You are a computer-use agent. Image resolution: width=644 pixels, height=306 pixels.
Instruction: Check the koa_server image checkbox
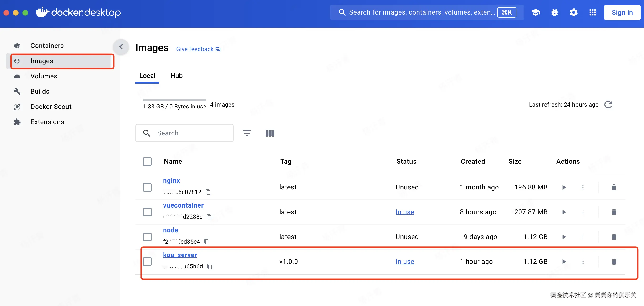point(147,261)
